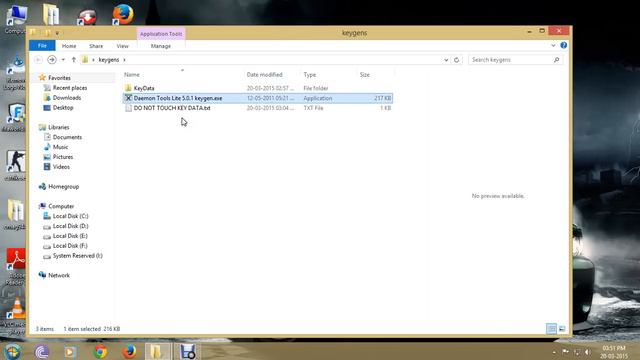Select Favorites in navigation pane
The height and width of the screenshot is (360, 640).
click(59, 78)
